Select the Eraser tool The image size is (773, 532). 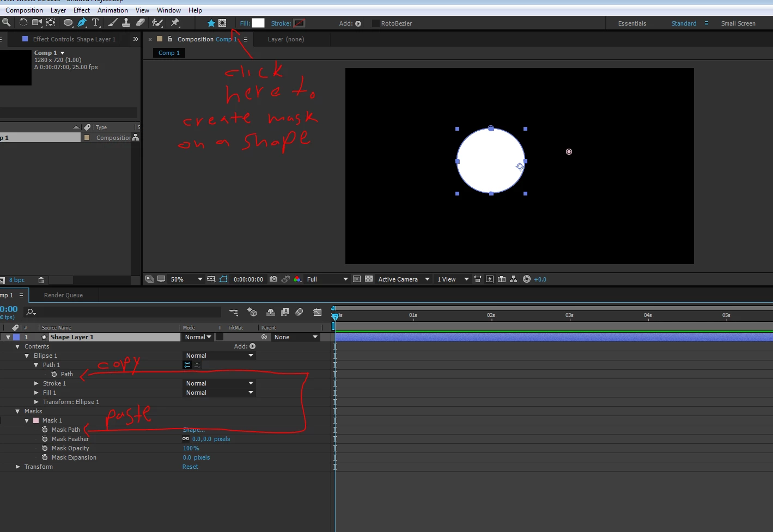[141, 23]
